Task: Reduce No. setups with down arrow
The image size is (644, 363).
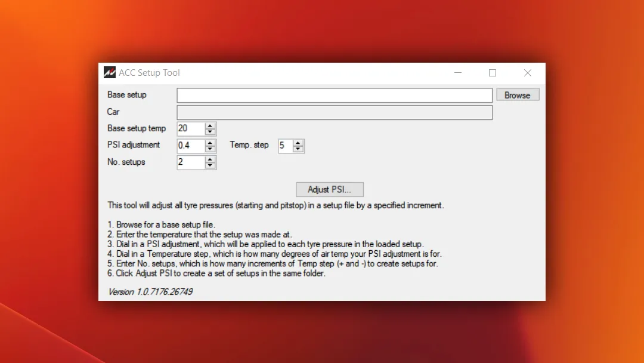Action: point(210,165)
